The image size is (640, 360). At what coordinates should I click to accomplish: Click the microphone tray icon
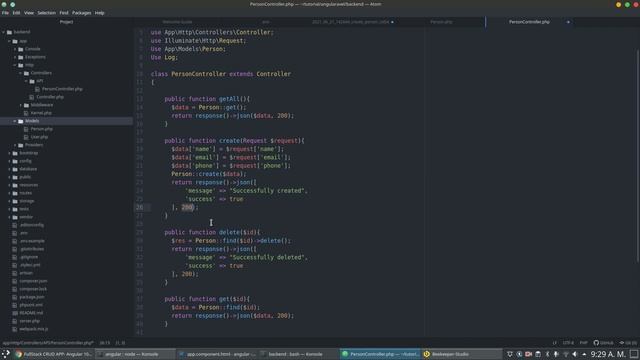click(556, 354)
